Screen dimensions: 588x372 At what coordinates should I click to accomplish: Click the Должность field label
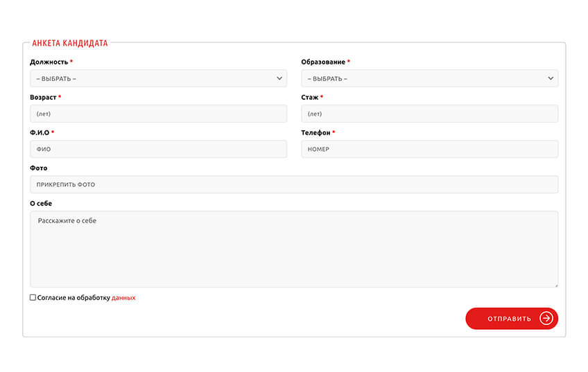49,62
